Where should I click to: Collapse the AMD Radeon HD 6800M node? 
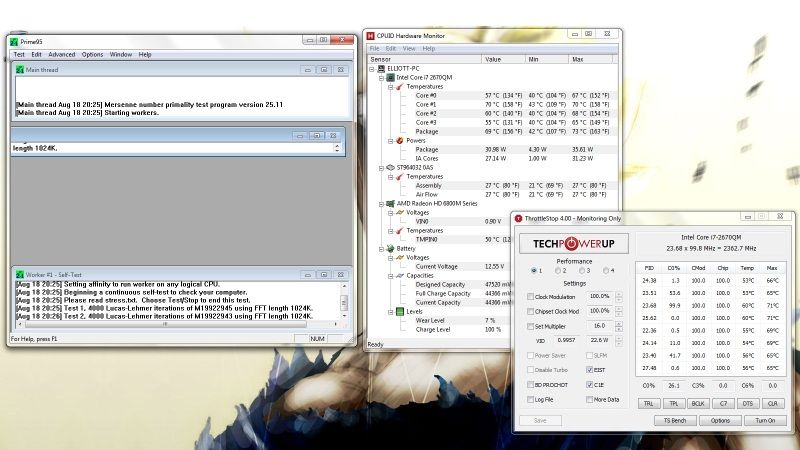(381, 204)
